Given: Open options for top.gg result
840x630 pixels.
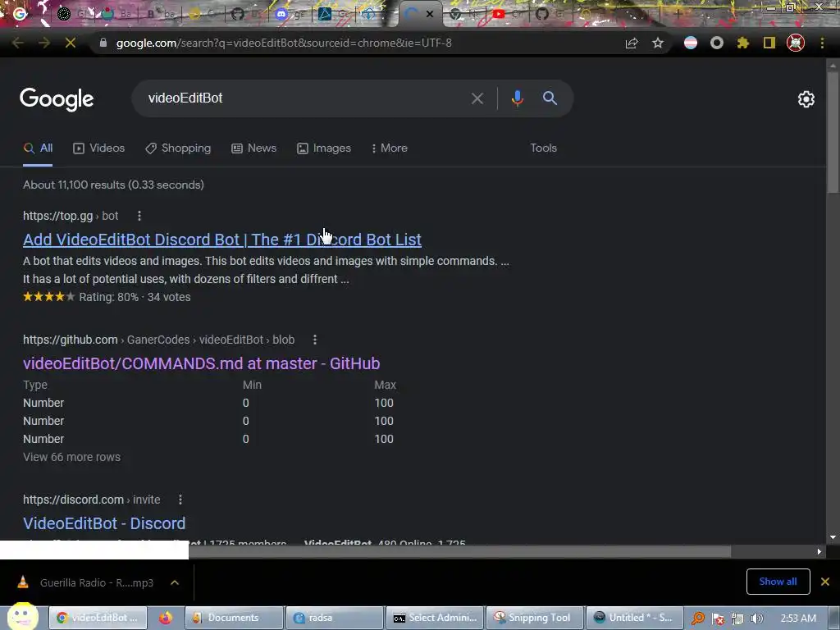Looking at the screenshot, I should click(139, 216).
